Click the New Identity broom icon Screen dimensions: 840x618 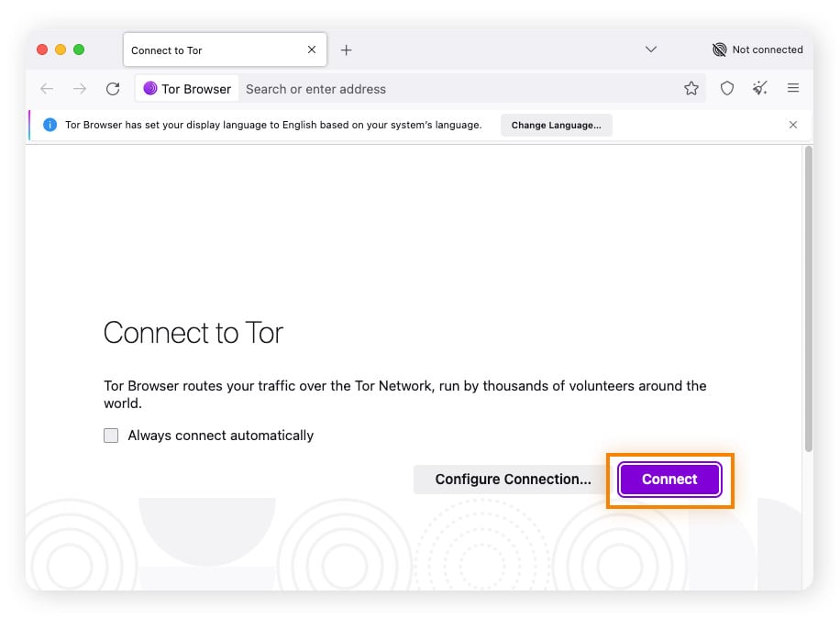(759, 88)
